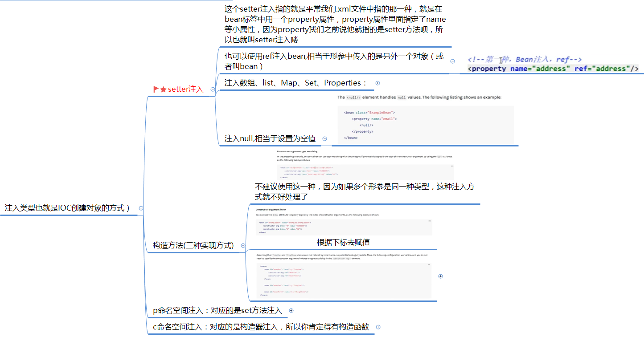Expand the p命名空间注入 node
The height and width of the screenshot is (337, 644).
(291, 310)
